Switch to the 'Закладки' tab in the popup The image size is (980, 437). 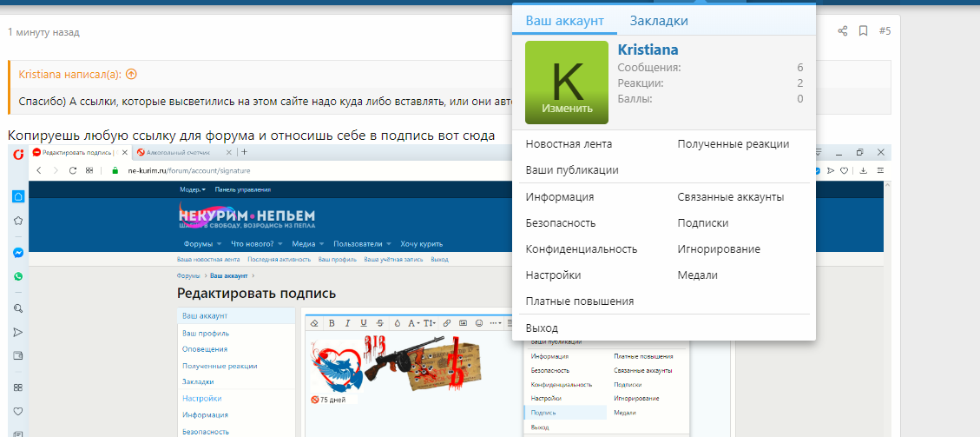click(659, 21)
